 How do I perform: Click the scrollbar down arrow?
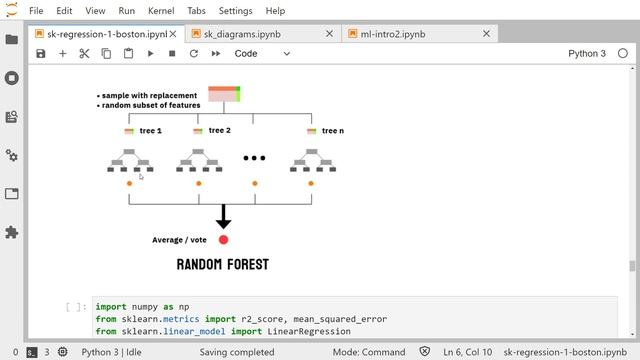[632, 334]
